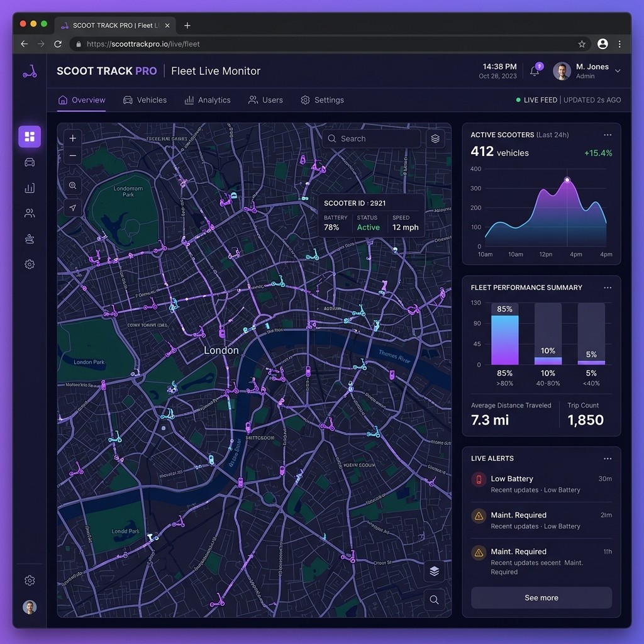Viewport: 644px width, 644px height.
Task: Open the Maint. Required alert from 11h
Action: [x=541, y=561]
